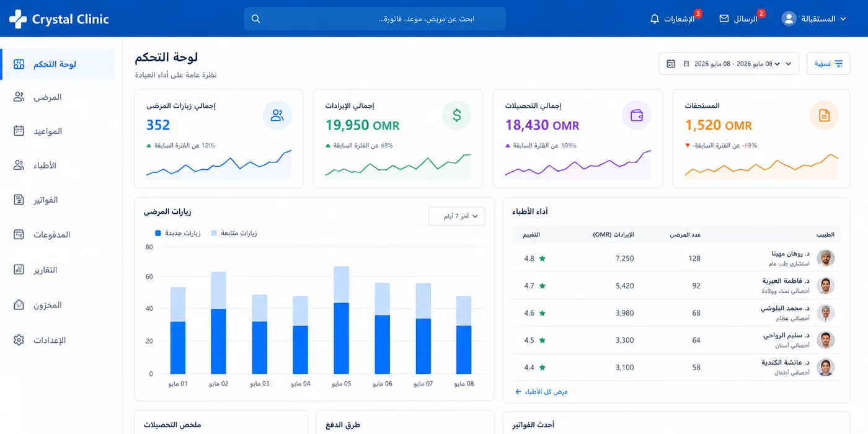Screen dimensions: 868x434
Task: Open the notifications bell icon
Action: click(x=655, y=19)
